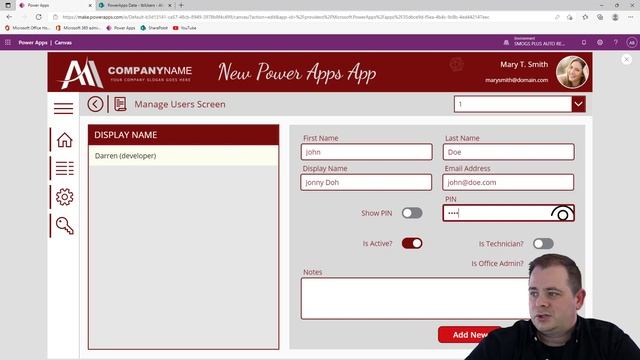Click into the First Name field
Image resolution: width=640 pixels, height=360 pixels.
[367, 152]
